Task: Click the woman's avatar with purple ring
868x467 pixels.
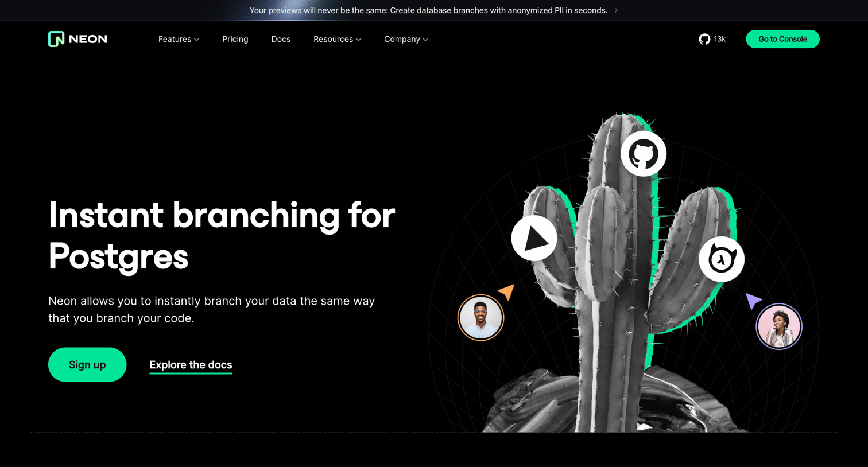Action: 779,326
